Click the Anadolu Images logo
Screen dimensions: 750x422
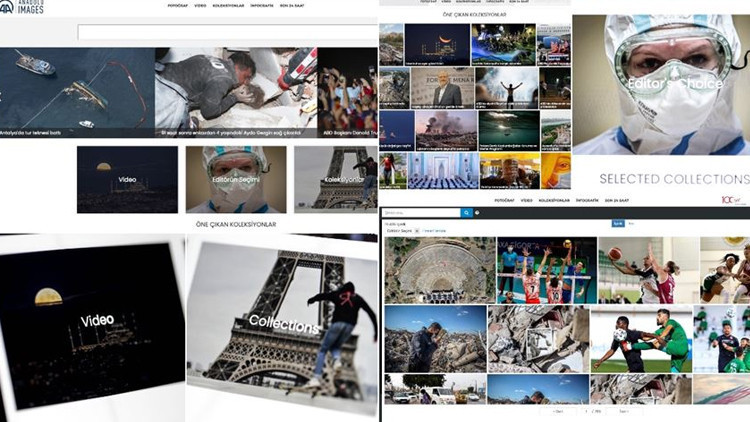[21, 8]
